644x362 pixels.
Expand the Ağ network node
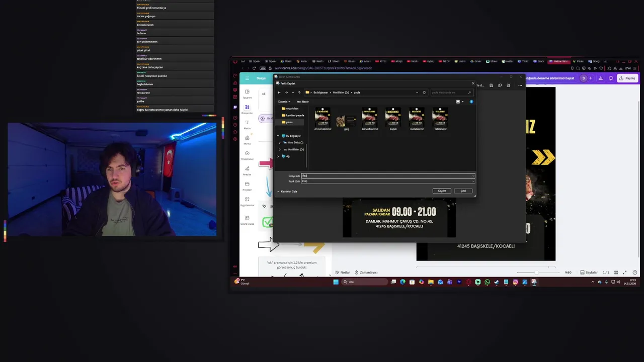coord(278,156)
